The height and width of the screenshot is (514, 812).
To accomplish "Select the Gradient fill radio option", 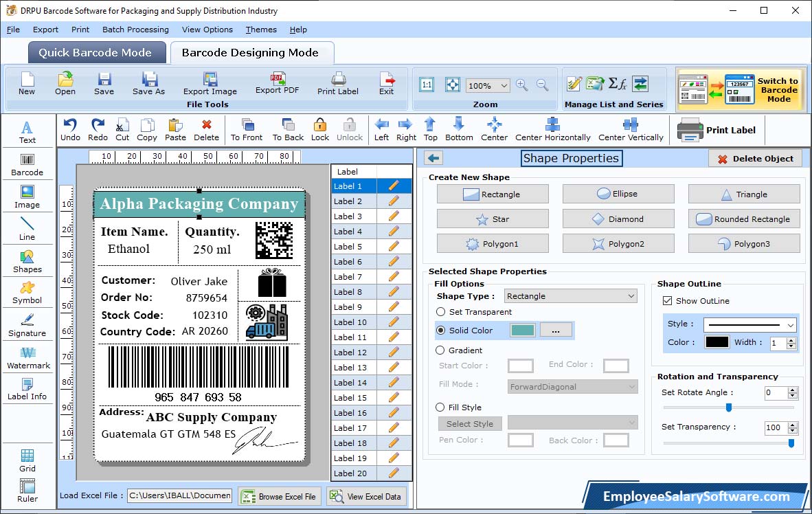I will click(440, 350).
